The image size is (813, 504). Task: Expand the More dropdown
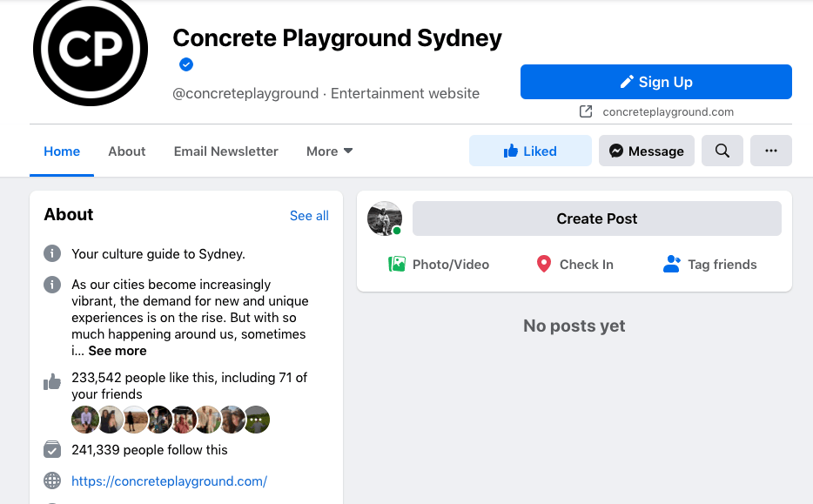pyautogui.click(x=329, y=151)
